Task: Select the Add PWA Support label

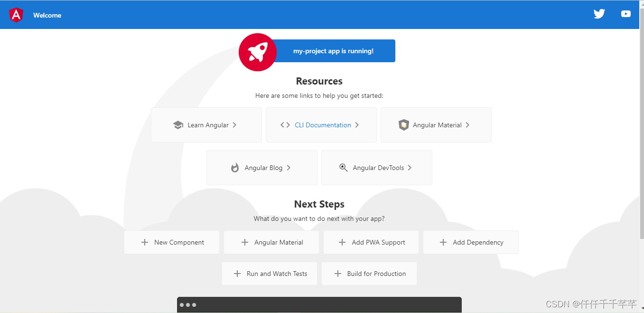Action: [x=378, y=242]
